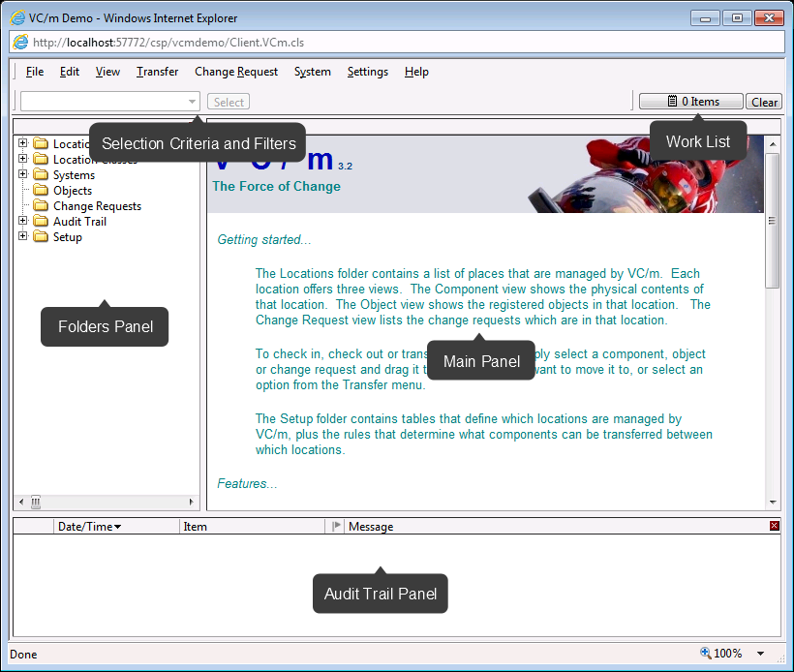Image resolution: width=794 pixels, height=672 pixels.
Task: Click the zoom magnifier icon in status bar
Action: click(705, 654)
